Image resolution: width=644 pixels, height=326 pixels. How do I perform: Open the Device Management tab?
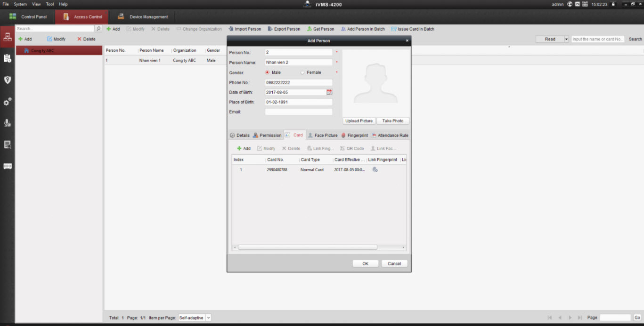143,17
